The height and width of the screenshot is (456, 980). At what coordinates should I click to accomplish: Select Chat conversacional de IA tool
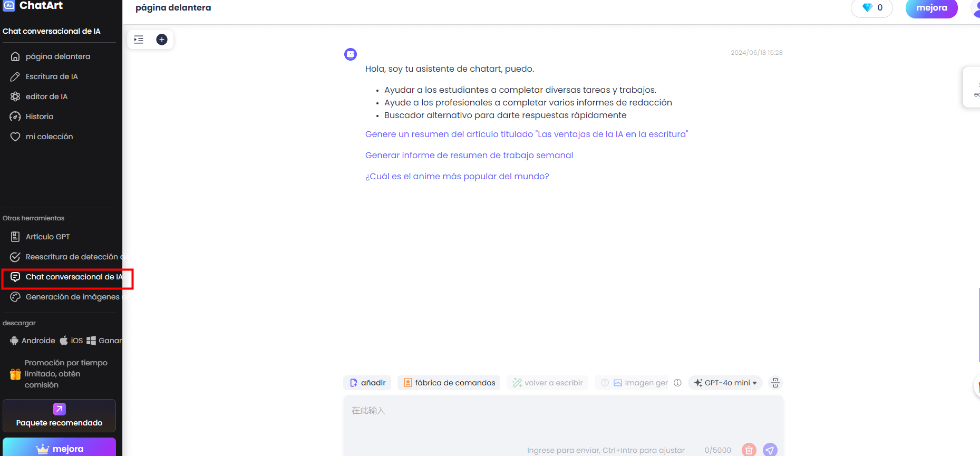point(67,277)
